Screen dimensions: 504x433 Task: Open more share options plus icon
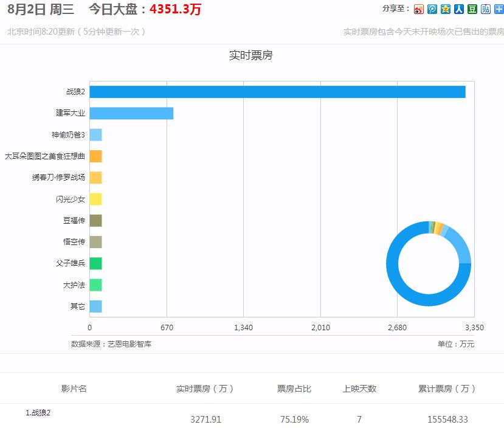coord(499,9)
